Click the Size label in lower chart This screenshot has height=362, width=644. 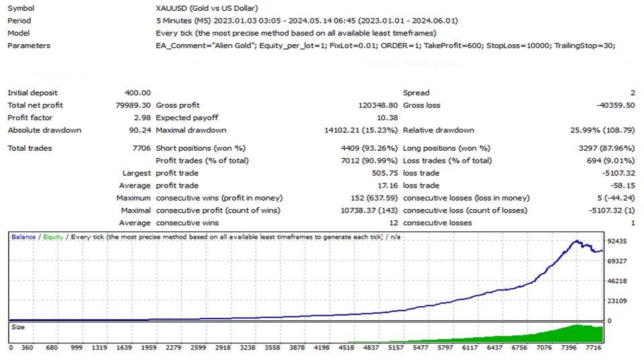(x=18, y=327)
